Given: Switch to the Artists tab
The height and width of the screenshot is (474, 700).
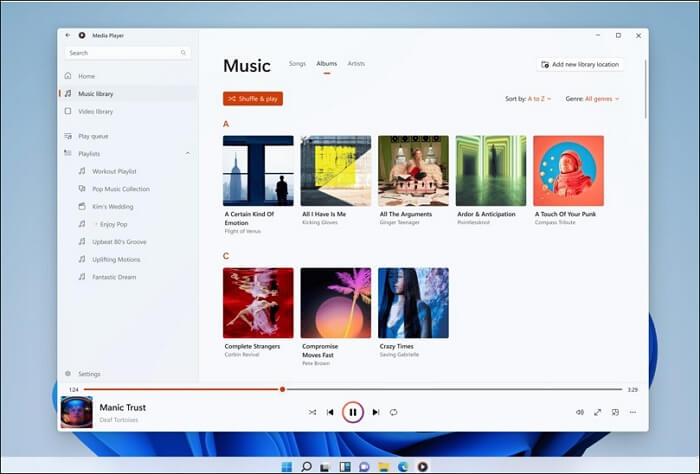Looking at the screenshot, I should pyautogui.click(x=356, y=63).
